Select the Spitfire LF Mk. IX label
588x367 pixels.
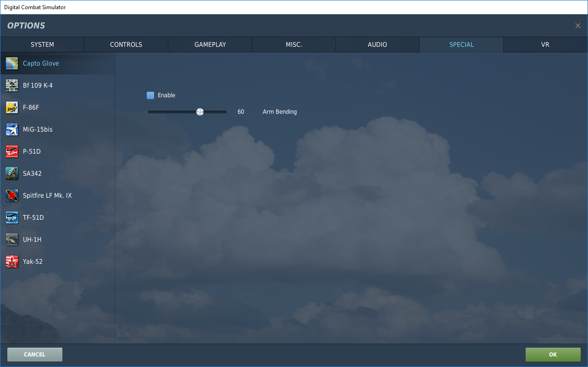point(47,195)
